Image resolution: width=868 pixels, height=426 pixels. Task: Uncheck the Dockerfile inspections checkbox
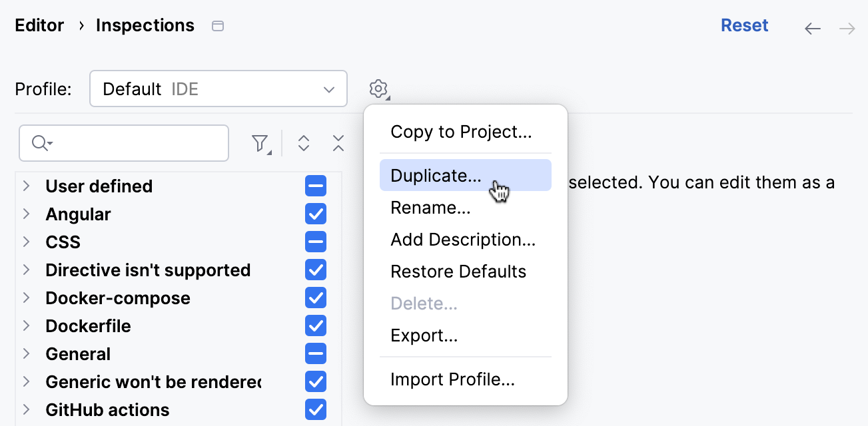[315, 325]
